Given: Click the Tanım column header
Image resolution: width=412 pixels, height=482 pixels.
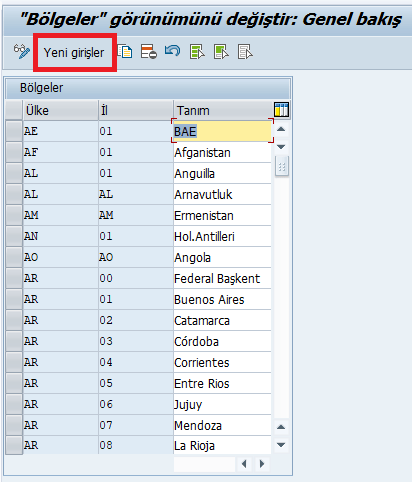Looking at the screenshot, I should tap(223, 110).
